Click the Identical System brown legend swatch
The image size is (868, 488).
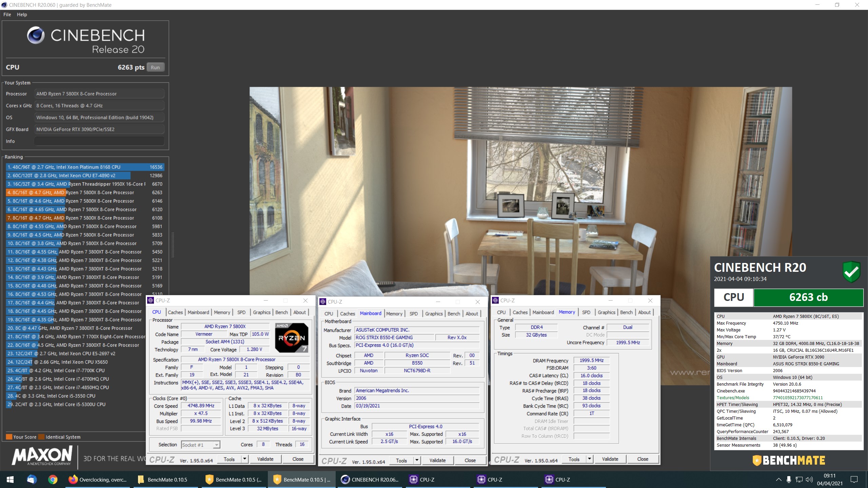[x=41, y=436]
